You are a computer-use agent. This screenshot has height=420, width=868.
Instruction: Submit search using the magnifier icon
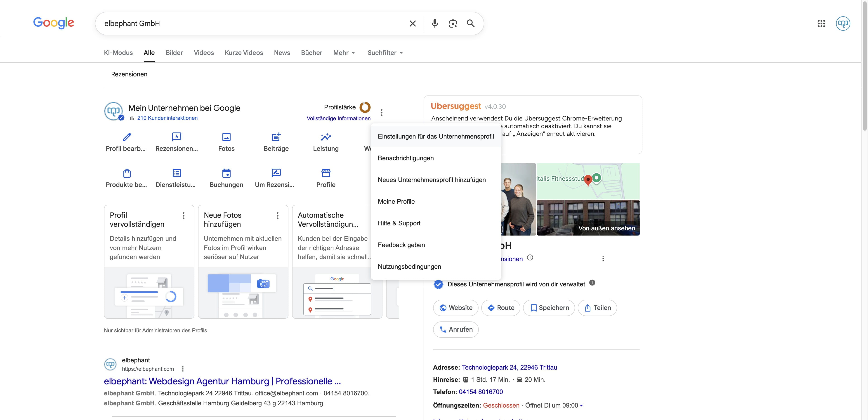(x=471, y=23)
